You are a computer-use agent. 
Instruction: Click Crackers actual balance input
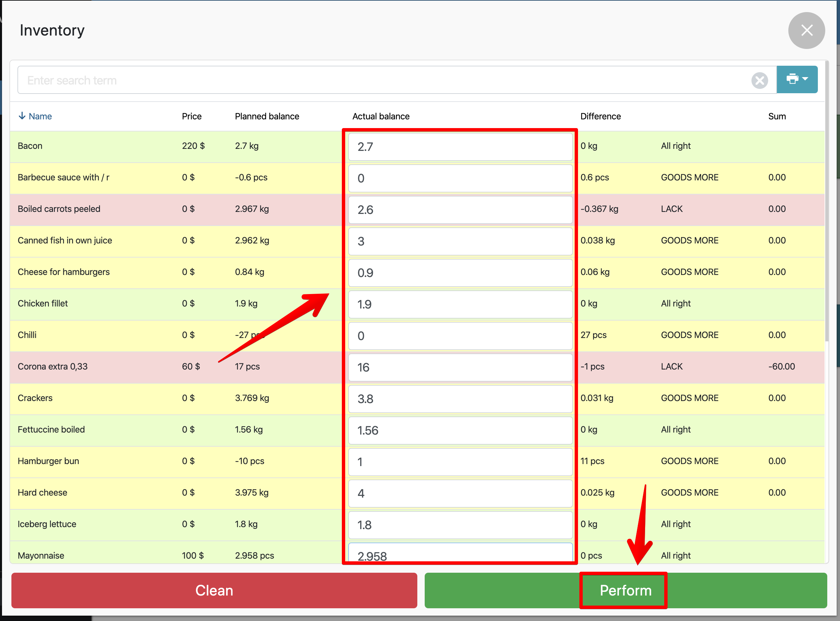coord(460,399)
